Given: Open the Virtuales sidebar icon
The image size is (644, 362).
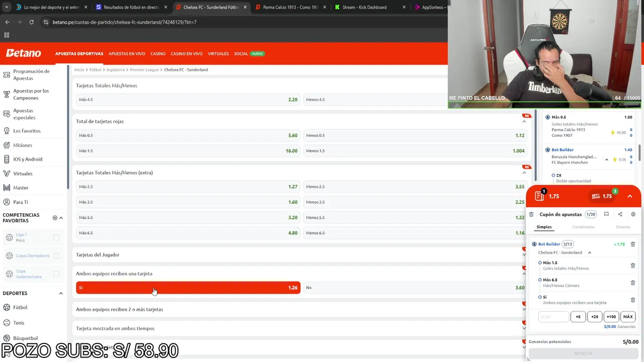Looking at the screenshot, I should coord(7,173).
